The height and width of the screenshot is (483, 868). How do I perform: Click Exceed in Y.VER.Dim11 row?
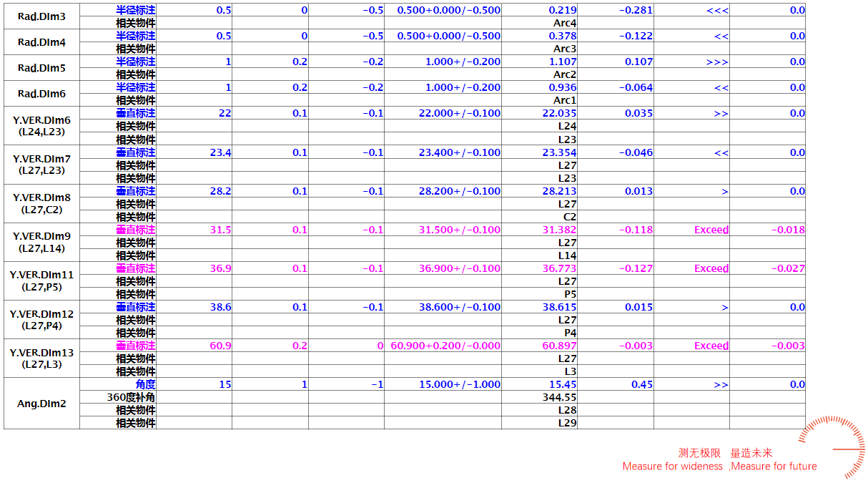(x=711, y=268)
